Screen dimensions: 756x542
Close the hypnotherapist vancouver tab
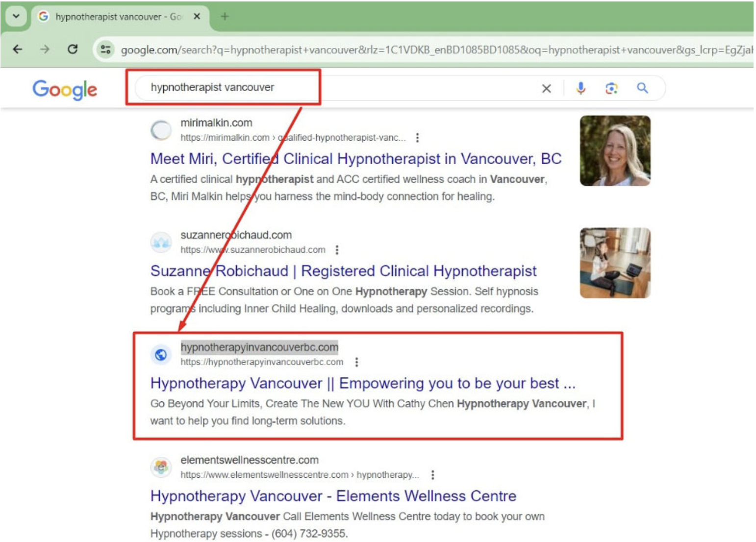tap(197, 17)
